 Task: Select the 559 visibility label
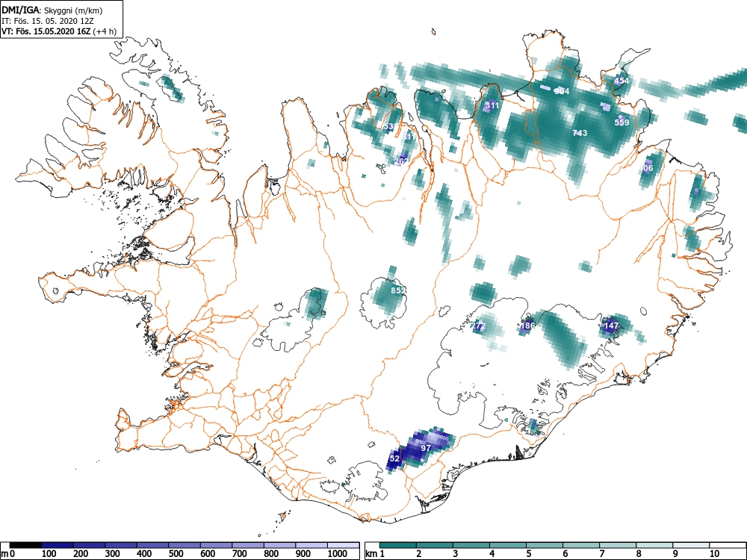(622, 122)
